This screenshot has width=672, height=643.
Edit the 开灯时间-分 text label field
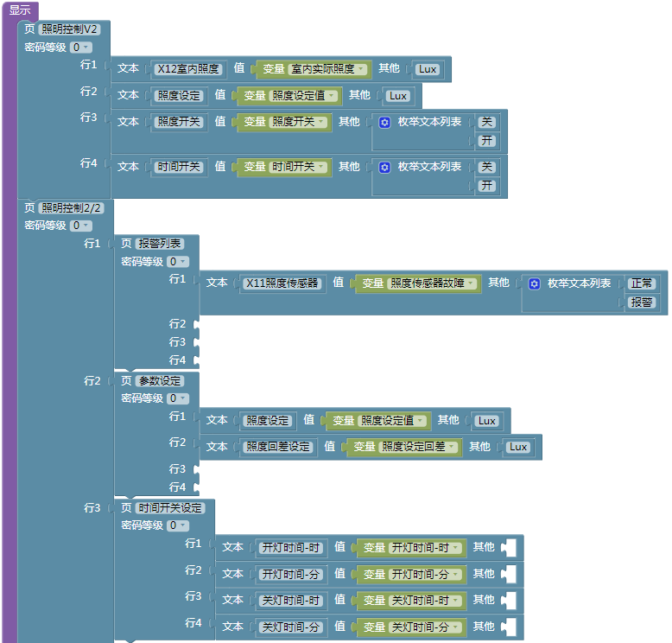point(291,575)
